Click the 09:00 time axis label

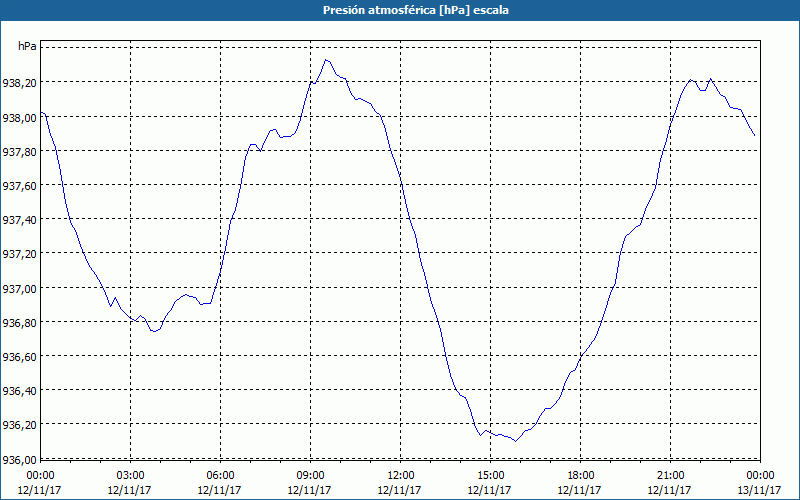tap(311, 475)
